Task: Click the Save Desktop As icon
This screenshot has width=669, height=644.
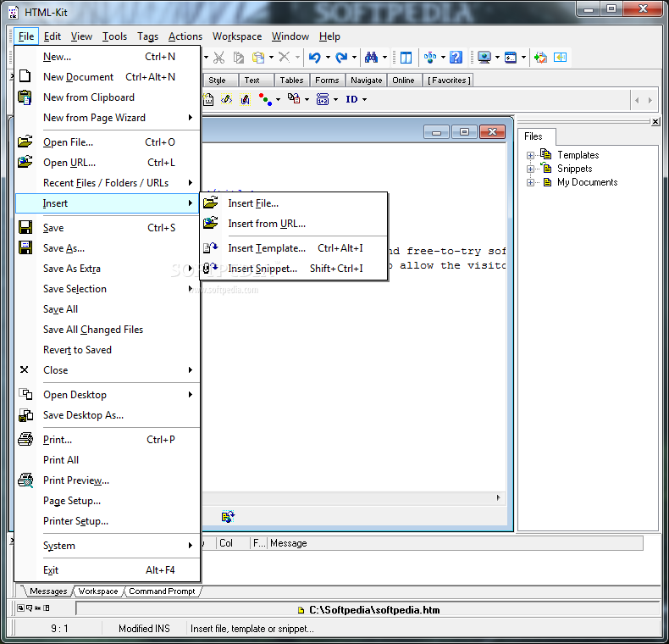Action: pos(25,414)
